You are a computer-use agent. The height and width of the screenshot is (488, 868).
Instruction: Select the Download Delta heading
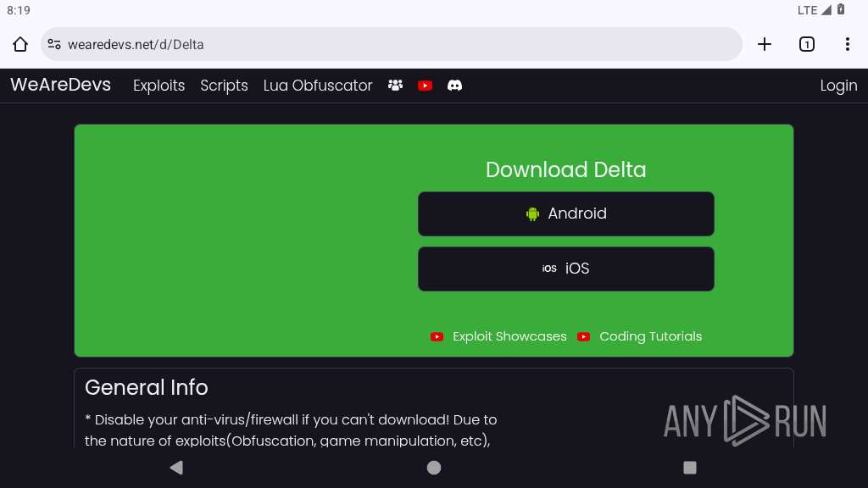point(565,169)
